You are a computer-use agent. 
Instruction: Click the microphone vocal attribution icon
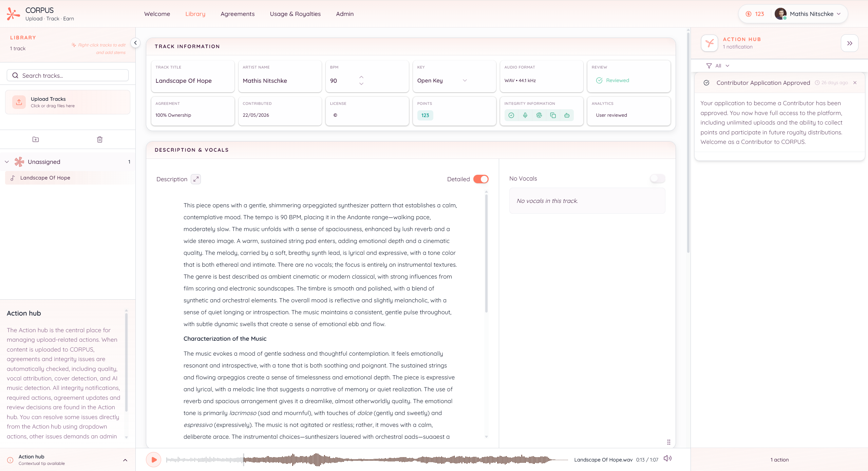click(525, 115)
